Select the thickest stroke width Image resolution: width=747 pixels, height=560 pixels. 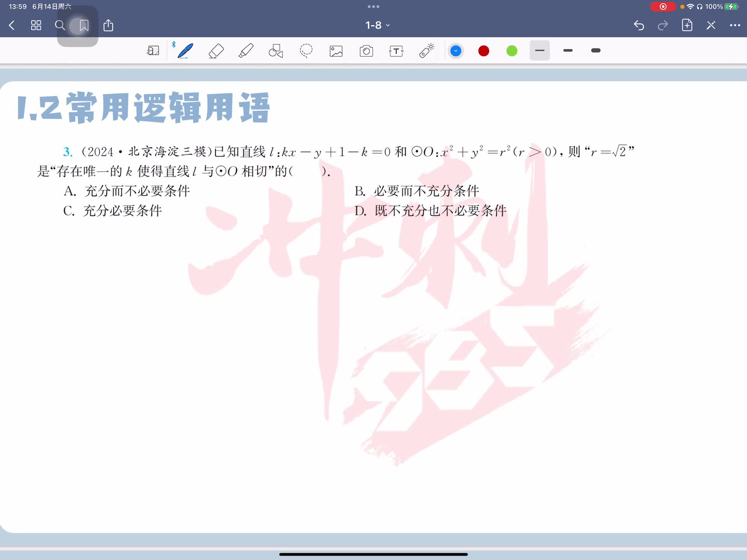596,51
